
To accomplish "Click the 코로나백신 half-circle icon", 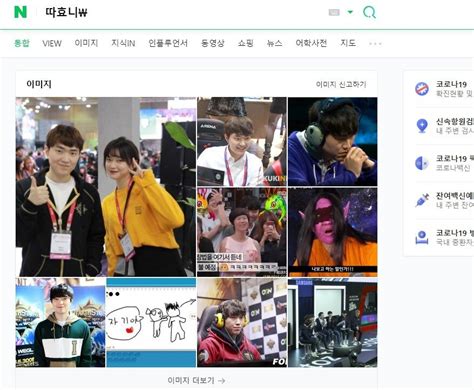I will point(422,163).
